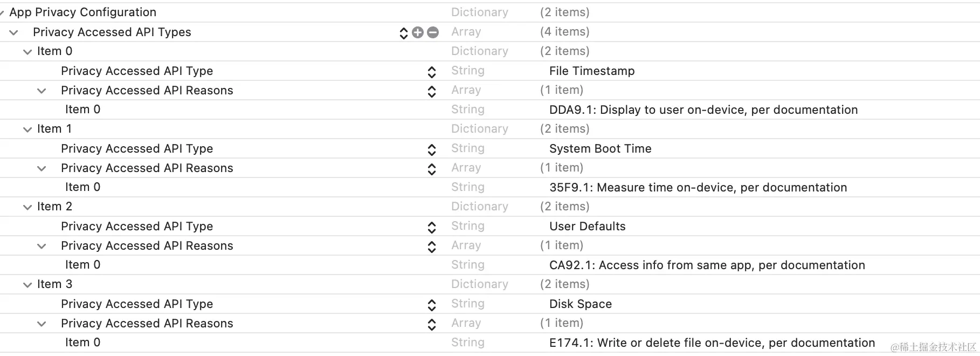Select the App Privacy Configuration root row
Screen dimensions: 980x356
coord(82,12)
